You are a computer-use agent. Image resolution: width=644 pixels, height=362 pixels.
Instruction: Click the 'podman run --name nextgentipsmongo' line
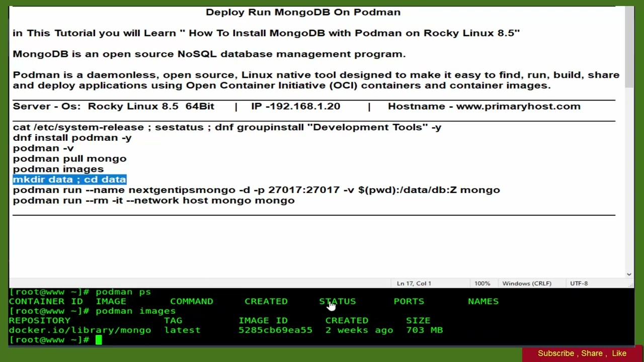(256, 190)
